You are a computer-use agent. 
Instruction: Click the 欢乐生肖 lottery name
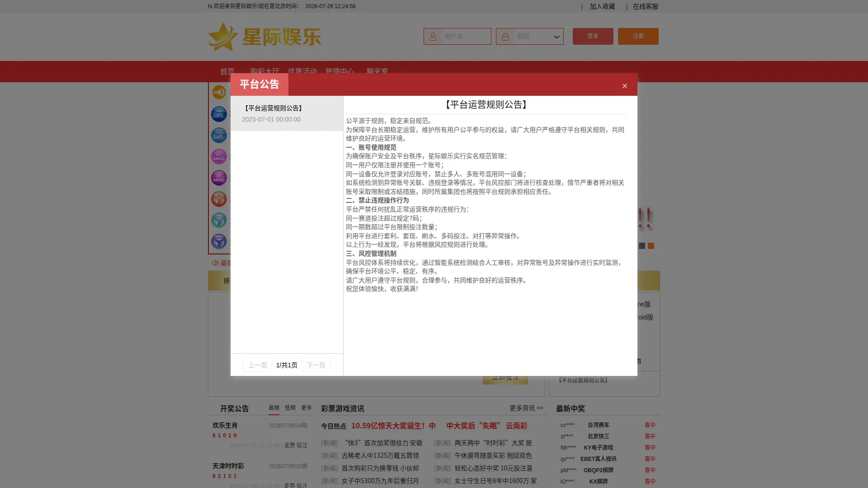[225, 425]
